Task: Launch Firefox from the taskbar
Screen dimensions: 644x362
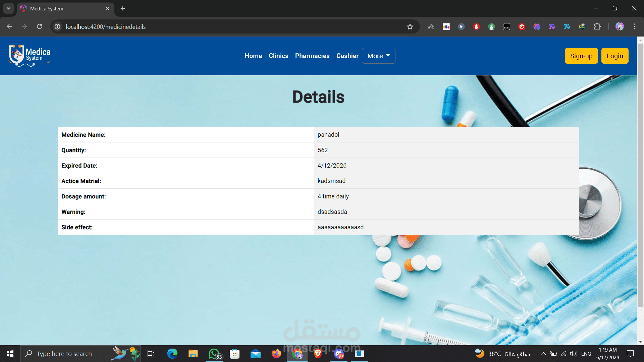Action: tap(276, 354)
